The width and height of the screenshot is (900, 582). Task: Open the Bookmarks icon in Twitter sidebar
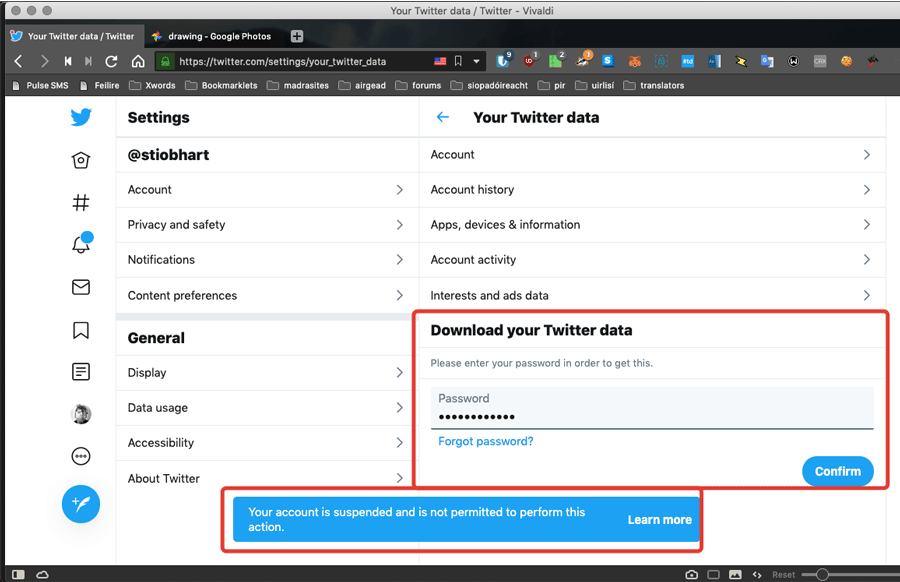tap(81, 330)
